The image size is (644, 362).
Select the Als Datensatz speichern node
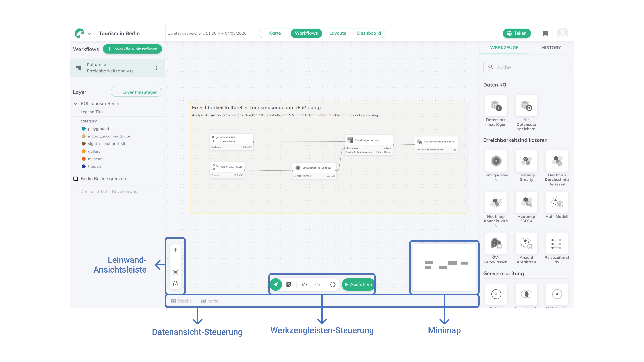point(436,145)
